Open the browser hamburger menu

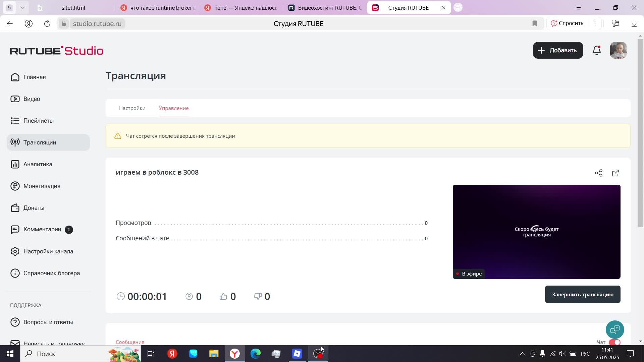click(x=579, y=7)
